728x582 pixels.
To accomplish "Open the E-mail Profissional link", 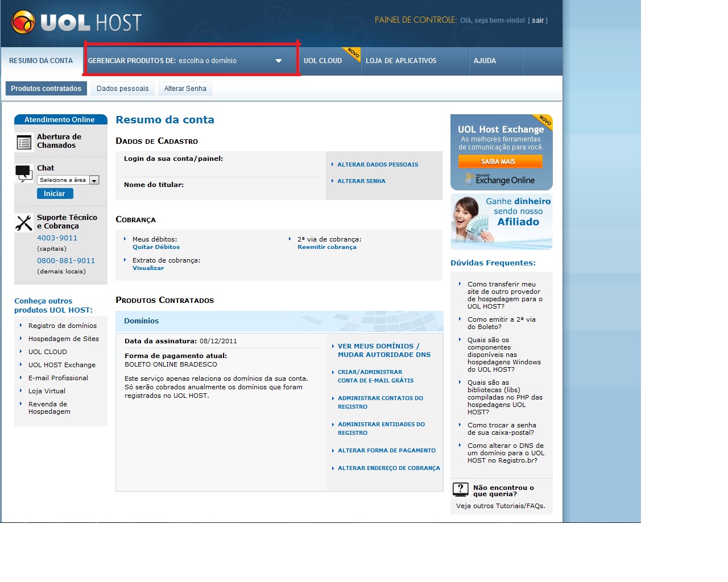I will pyautogui.click(x=58, y=378).
